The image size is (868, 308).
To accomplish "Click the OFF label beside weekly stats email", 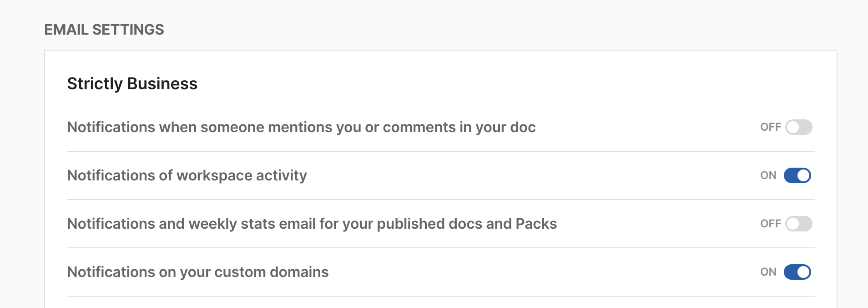I will coord(770,224).
